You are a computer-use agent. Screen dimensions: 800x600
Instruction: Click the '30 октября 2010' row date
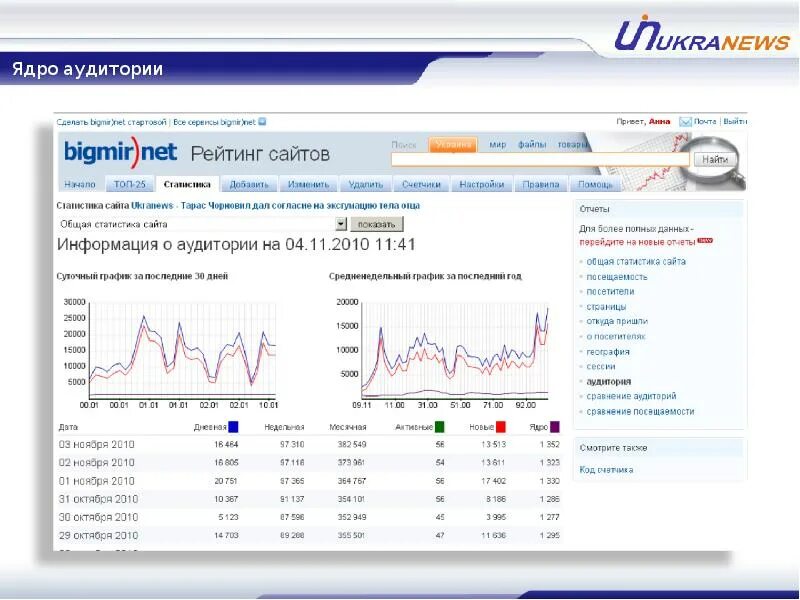click(98, 517)
